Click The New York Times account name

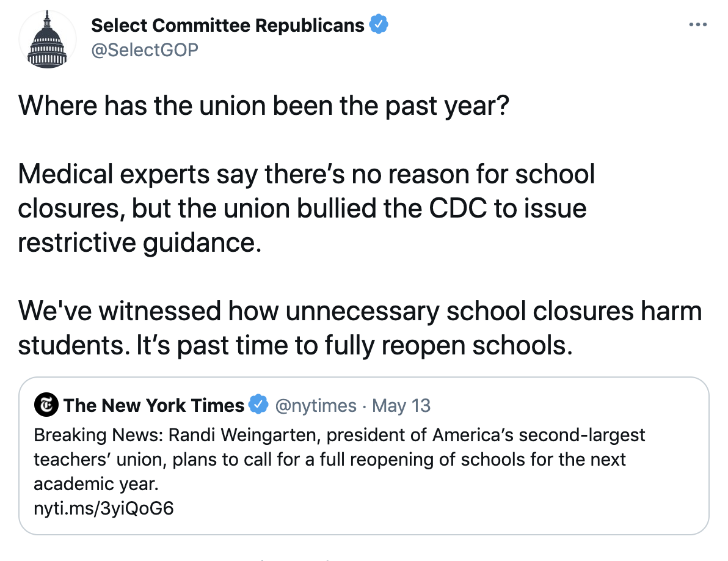tap(153, 405)
